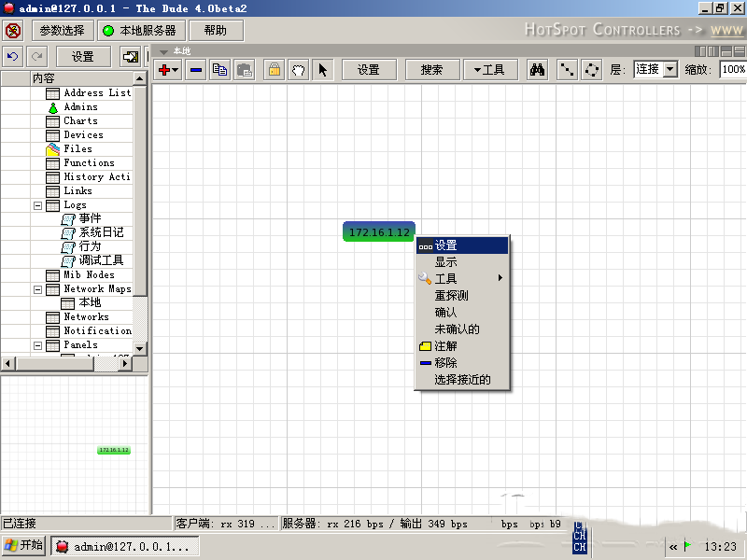Click the triangle beside 本地 pane title
This screenshot has height=560, width=747.
[x=164, y=51]
